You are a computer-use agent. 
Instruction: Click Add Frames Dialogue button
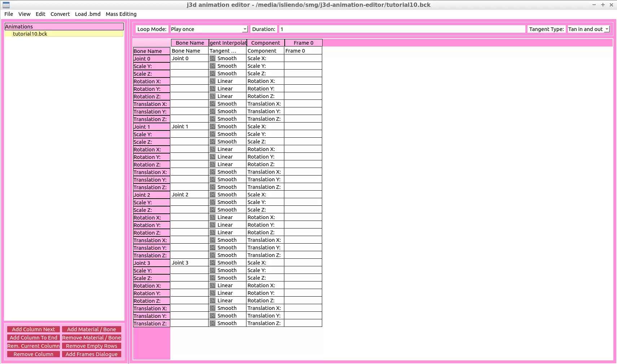coord(92,354)
